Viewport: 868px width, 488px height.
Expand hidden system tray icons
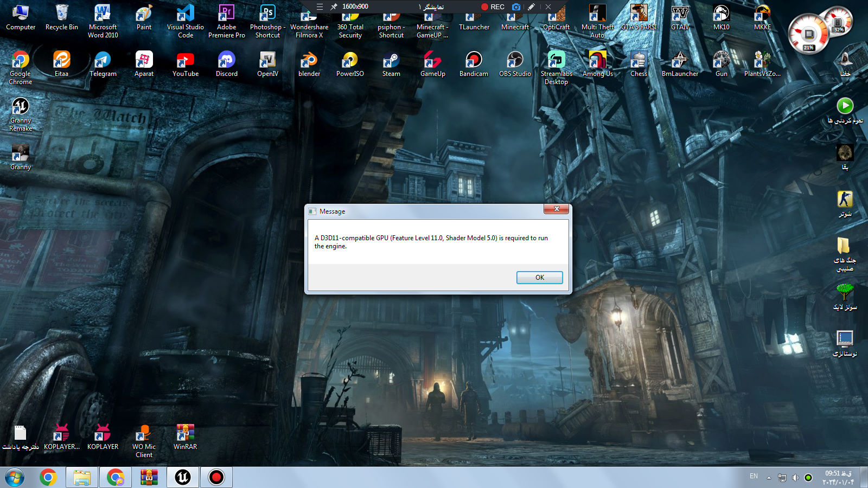769,477
